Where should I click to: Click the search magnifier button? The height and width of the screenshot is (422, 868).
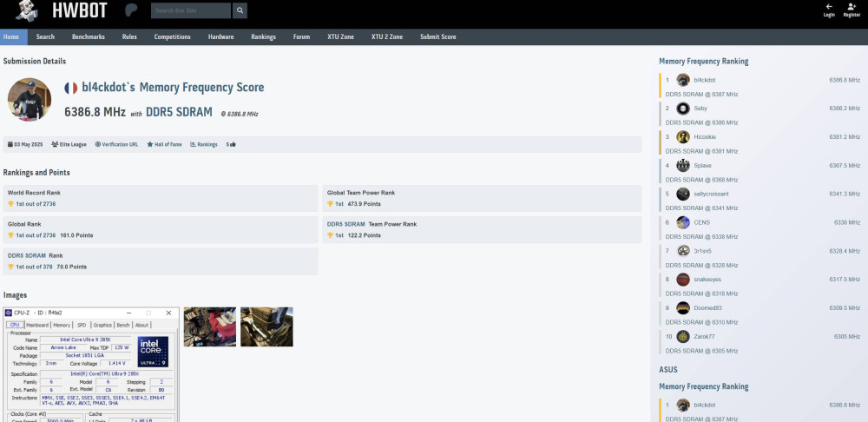coord(240,10)
